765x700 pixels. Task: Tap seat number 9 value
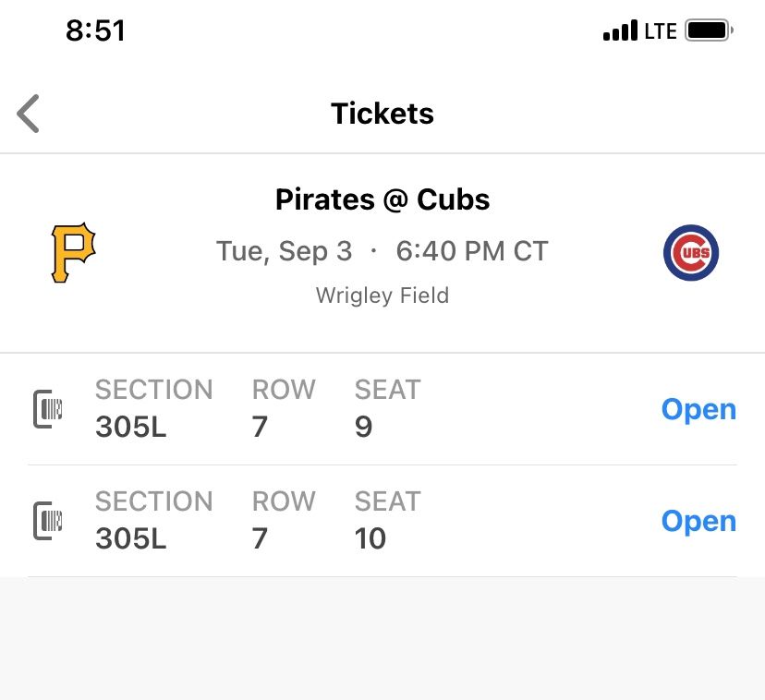point(364,427)
